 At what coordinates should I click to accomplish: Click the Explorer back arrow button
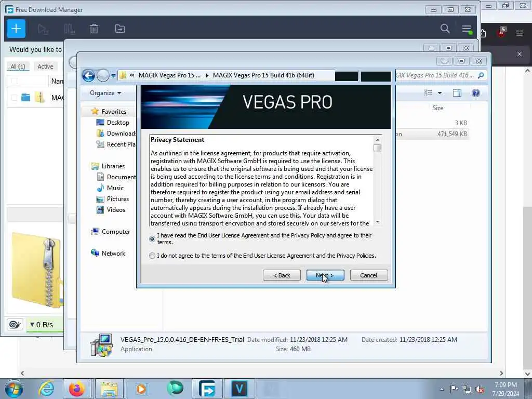(88, 75)
